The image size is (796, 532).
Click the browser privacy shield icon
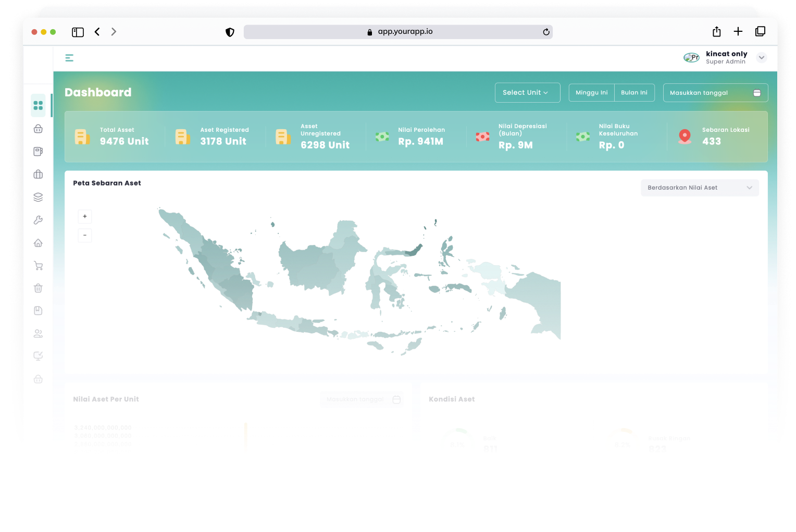[x=230, y=32]
